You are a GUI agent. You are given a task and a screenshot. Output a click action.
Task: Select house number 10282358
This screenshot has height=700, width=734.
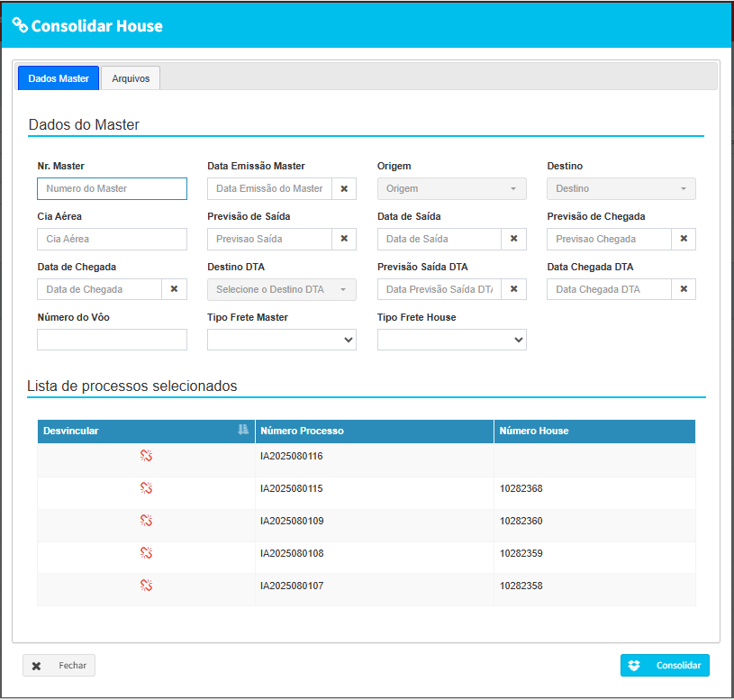tap(521, 586)
